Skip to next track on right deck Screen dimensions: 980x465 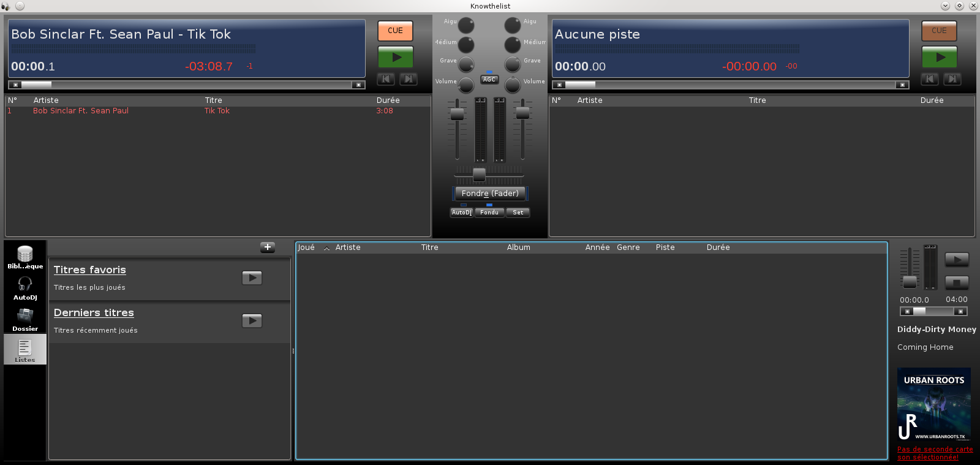click(952, 79)
